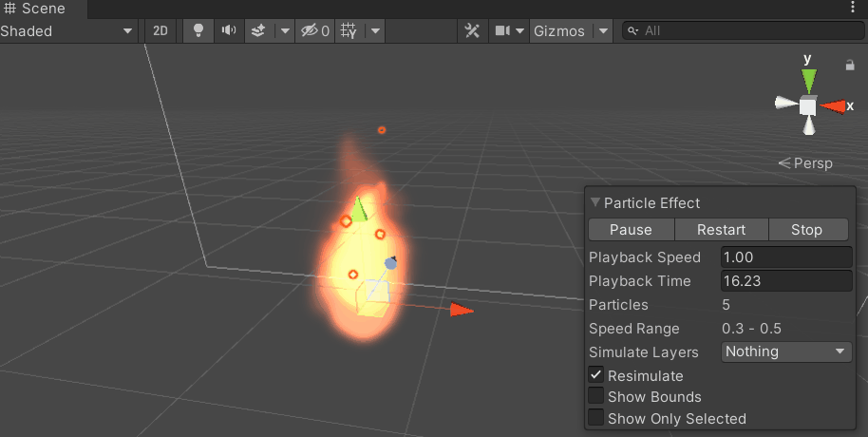This screenshot has width=868, height=437.
Task: Toggle 2D view mode
Action: click(x=160, y=31)
